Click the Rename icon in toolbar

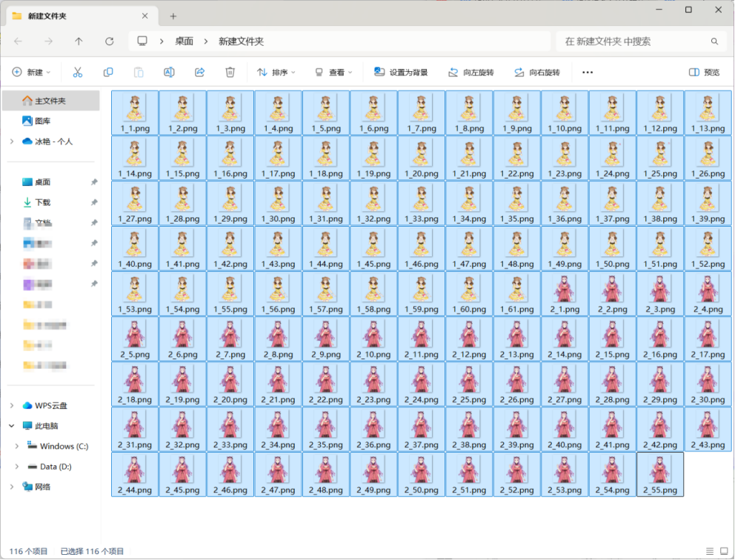(x=169, y=72)
